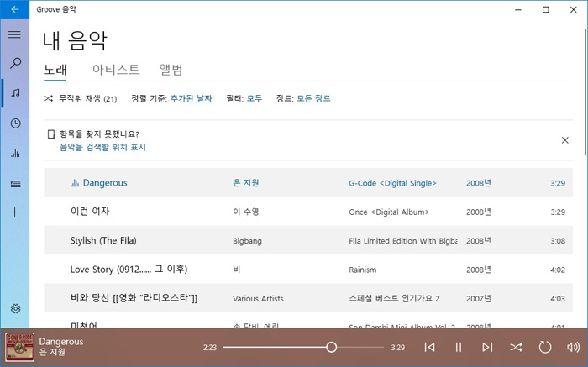The image size is (588, 367).
Task: Open album G-Code <Digital Single>
Action: (392, 183)
